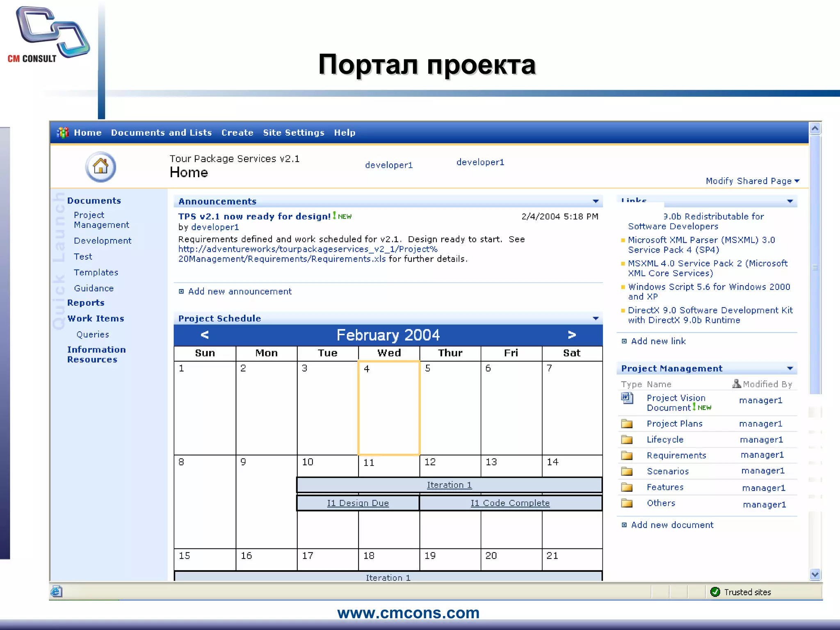Screen dimensions: 840x630
Task: Expand the Project Schedule web part menu
Action: (596, 318)
